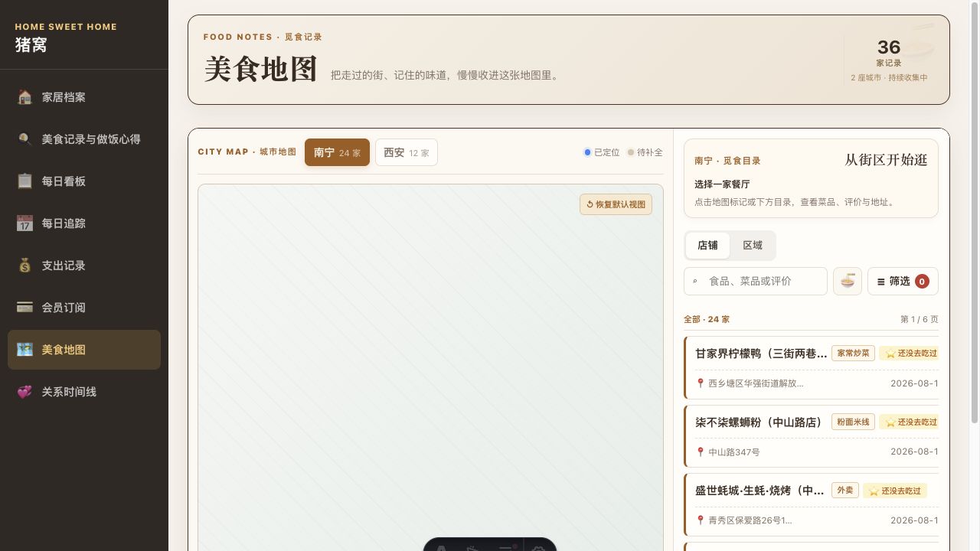Open 每日看板 clipboard icon in sidebar
Screen dimensions: 980x551
(24, 181)
